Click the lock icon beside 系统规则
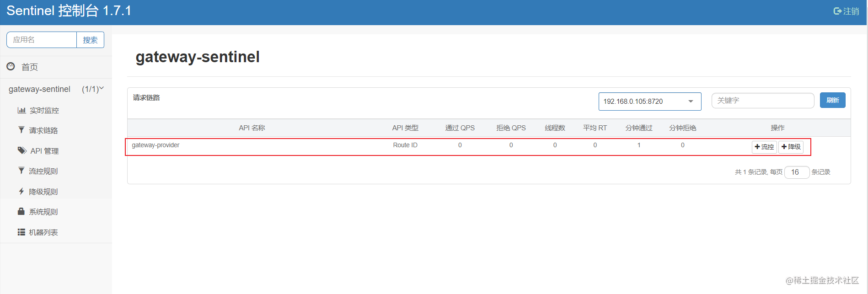The height and width of the screenshot is (294, 868). point(21,211)
